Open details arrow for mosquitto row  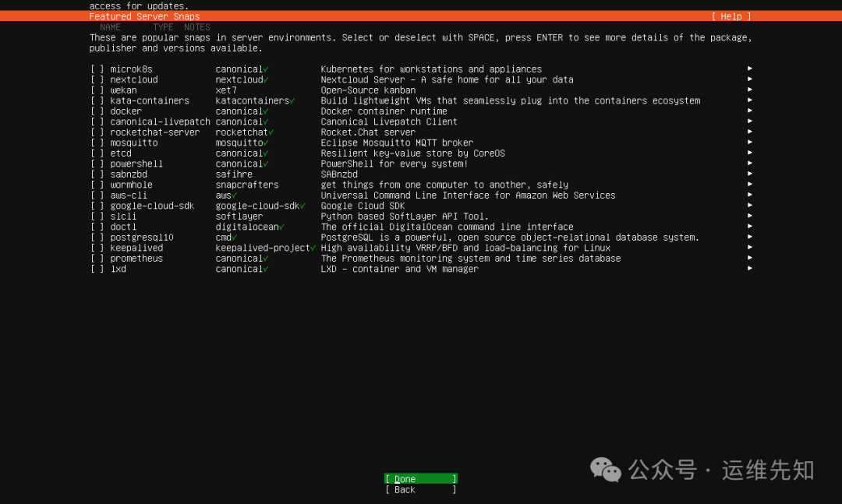pos(750,143)
